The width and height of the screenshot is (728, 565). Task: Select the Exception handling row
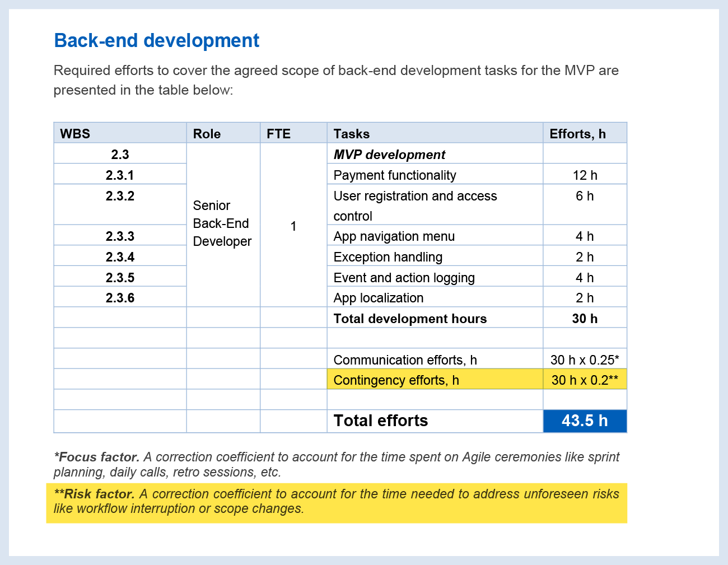click(388, 257)
